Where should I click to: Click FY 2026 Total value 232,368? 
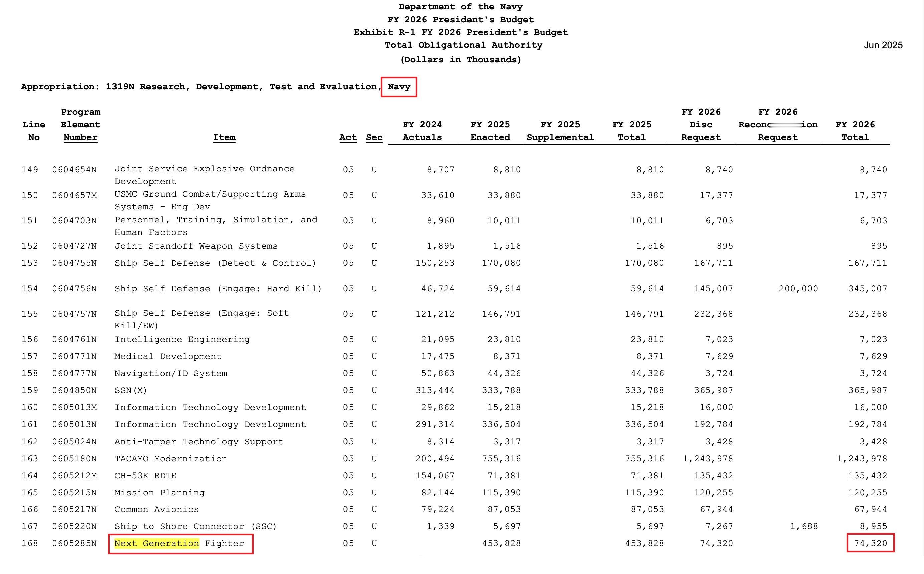coord(868,314)
